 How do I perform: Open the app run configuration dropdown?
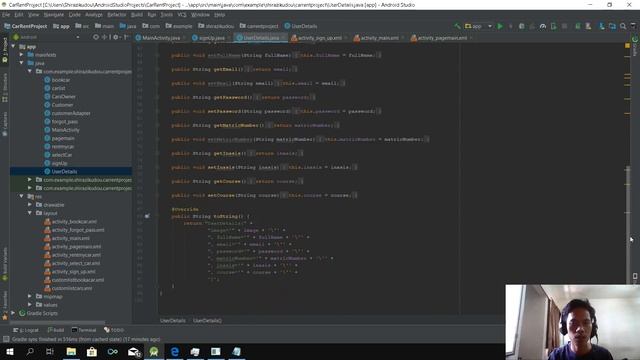click(x=478, y=26)
